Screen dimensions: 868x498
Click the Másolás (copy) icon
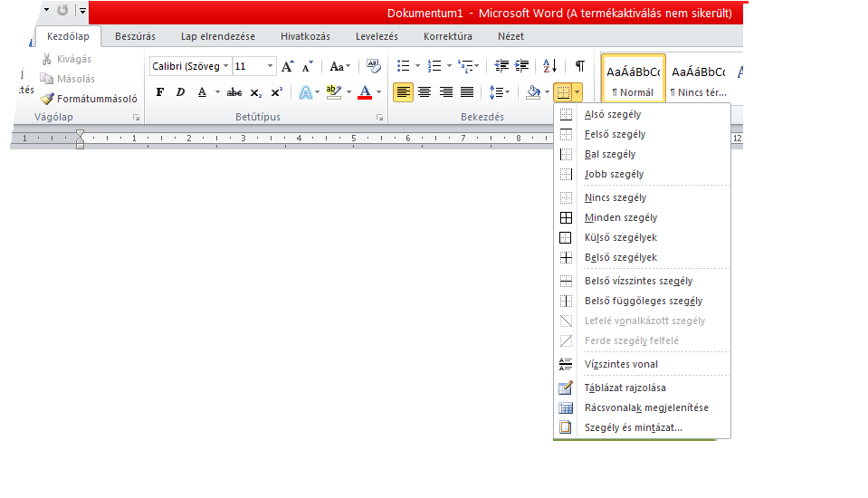pos(46,79)
